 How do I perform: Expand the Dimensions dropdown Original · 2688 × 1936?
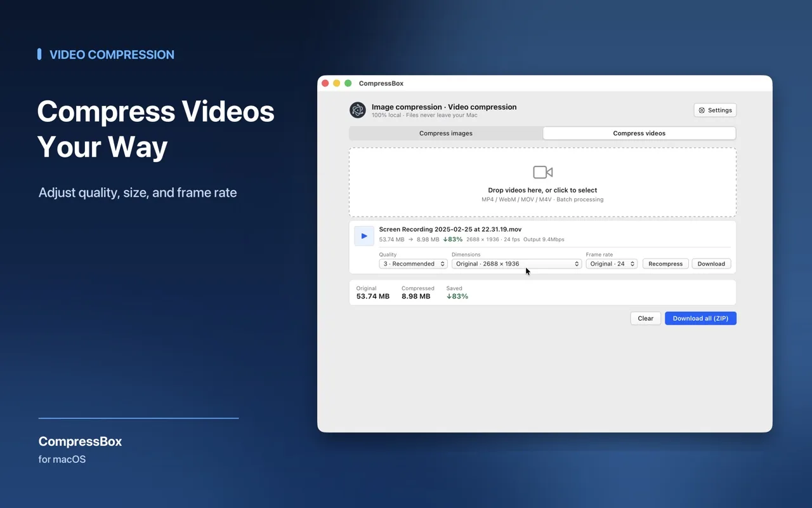click(516, 264)
